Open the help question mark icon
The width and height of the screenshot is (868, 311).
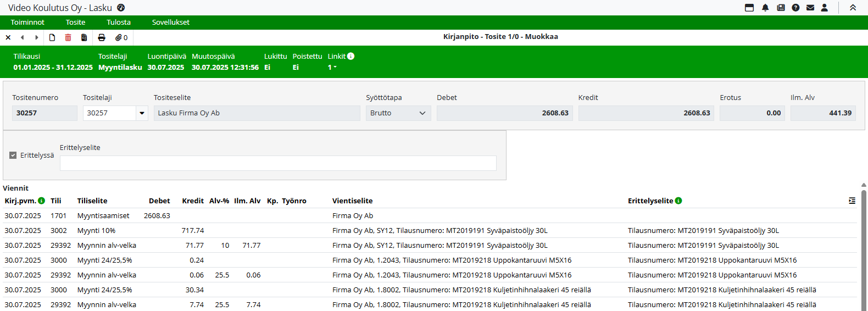click(795, 8)
